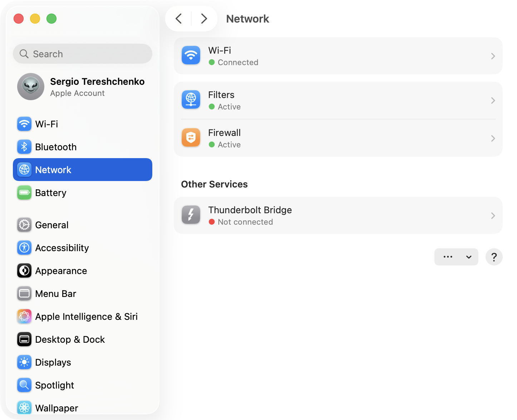Open Battery settings via its green icon
The height and width of the screenshot is (420, 517).
24,192
